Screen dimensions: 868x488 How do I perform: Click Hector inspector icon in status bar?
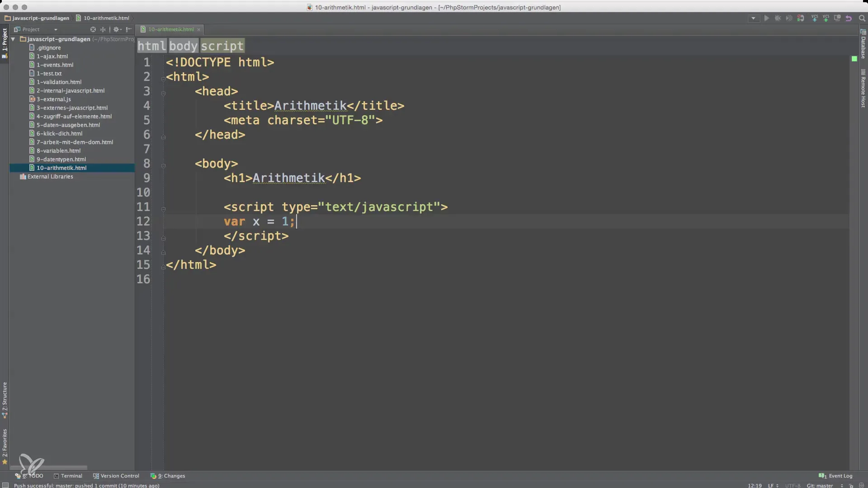tap(861, 485)
